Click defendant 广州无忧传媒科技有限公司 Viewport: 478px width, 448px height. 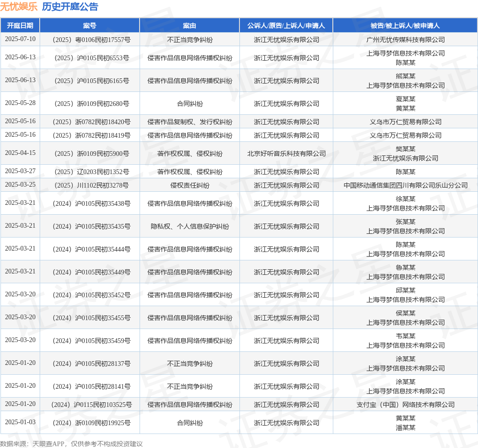coord(406,40)
